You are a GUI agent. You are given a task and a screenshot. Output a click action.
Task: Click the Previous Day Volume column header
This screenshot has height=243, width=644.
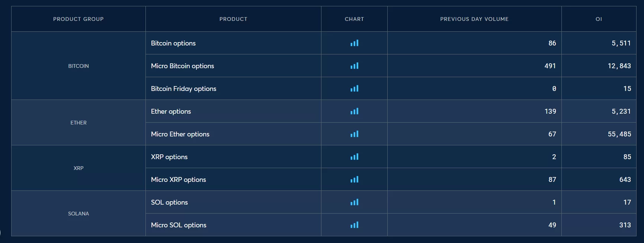tap(474, 19)
